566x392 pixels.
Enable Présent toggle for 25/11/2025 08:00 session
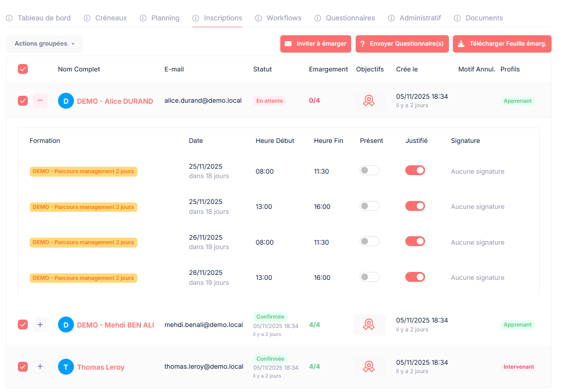[370, 170]
